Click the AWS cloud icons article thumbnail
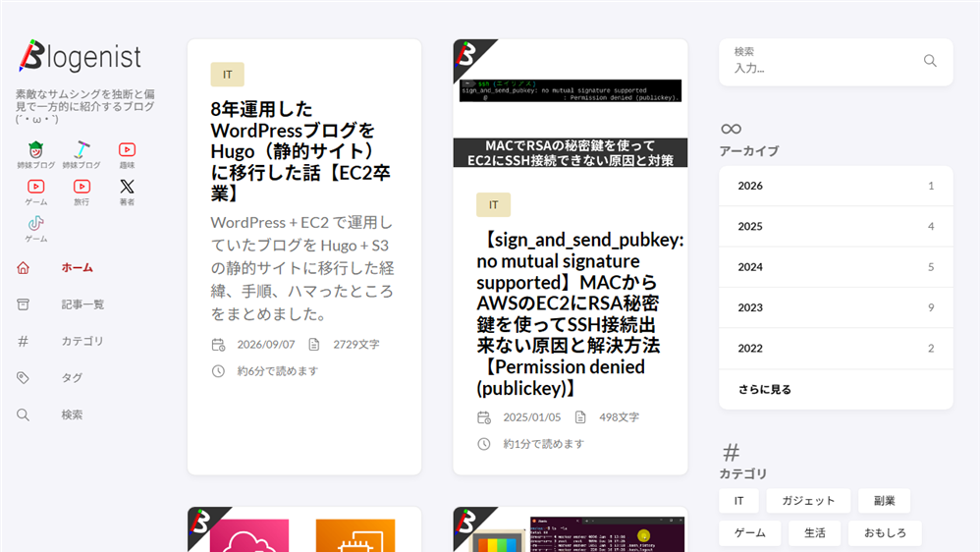 pos(304,530)
